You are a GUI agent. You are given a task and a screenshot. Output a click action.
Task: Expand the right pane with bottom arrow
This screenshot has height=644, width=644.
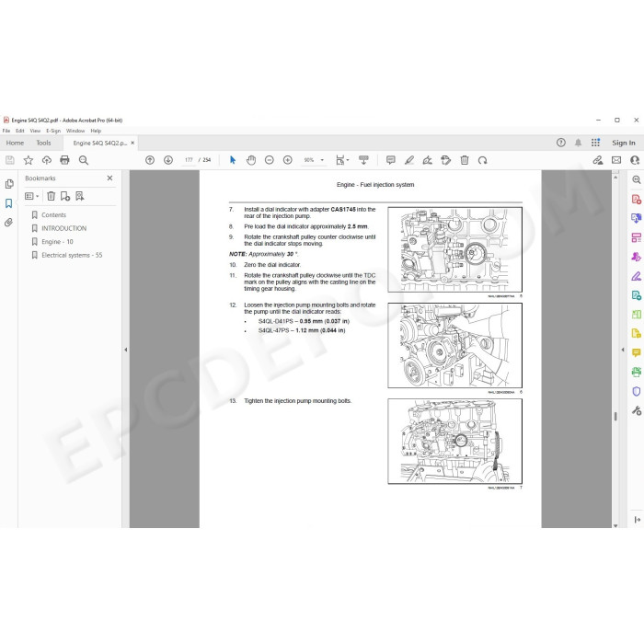[x=637, y=520]
